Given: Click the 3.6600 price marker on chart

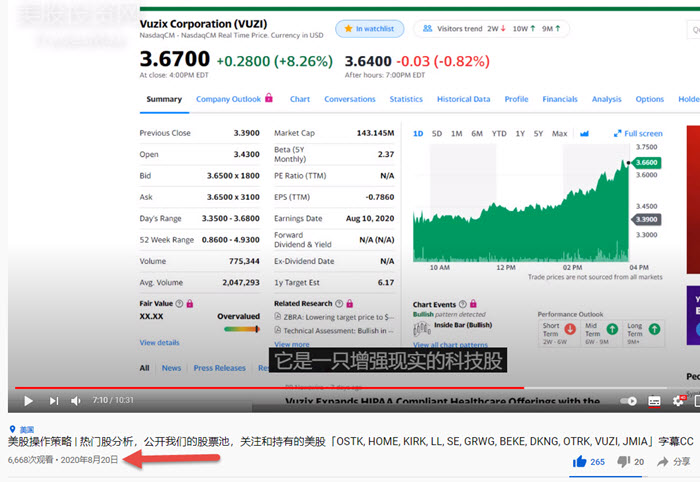Looking at the screenshot, I should click(646, 162).
